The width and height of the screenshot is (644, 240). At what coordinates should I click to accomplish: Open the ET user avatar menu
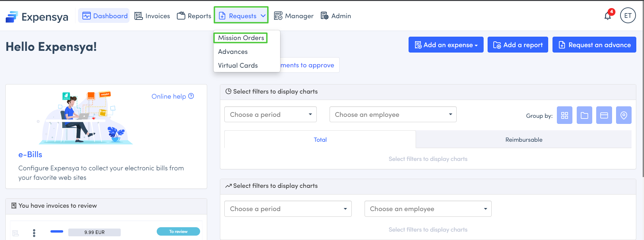[628, 15]
